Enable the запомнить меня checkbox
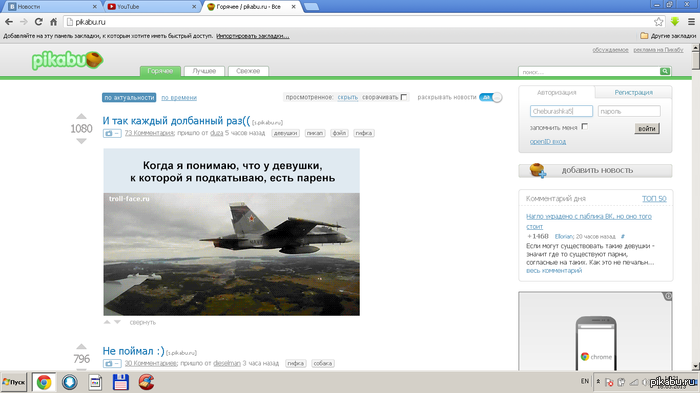Image resolution: width=700 pixels, height=393 pixels. click(x=584, y=127)
